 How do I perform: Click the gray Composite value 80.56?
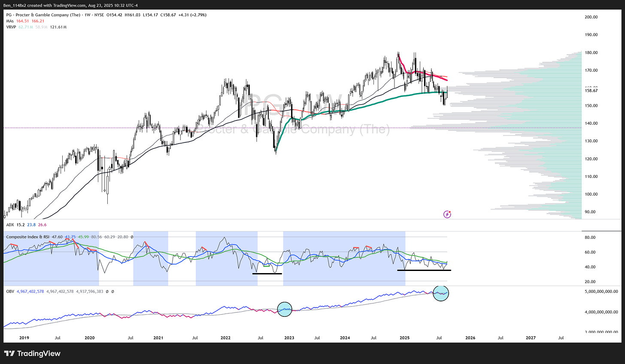(97, 237)
